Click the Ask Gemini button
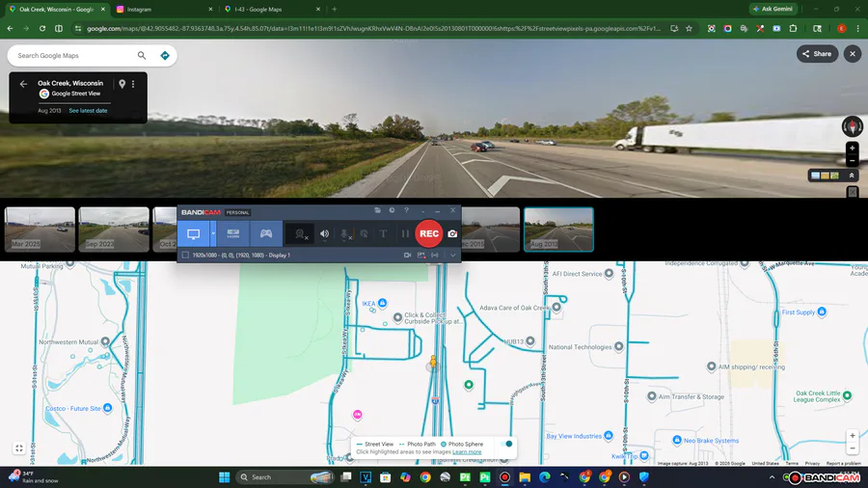The height and width of the screenshot is (488, 868). coord(773,9)
